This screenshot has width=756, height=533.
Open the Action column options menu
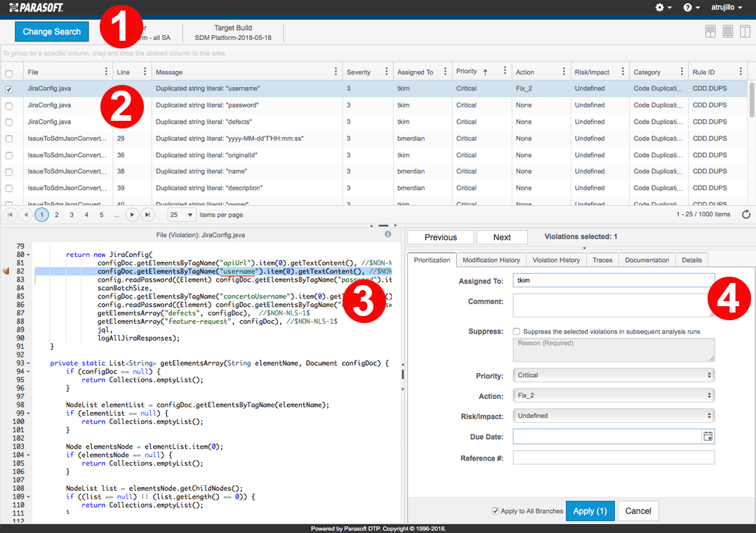pos(564,72)
